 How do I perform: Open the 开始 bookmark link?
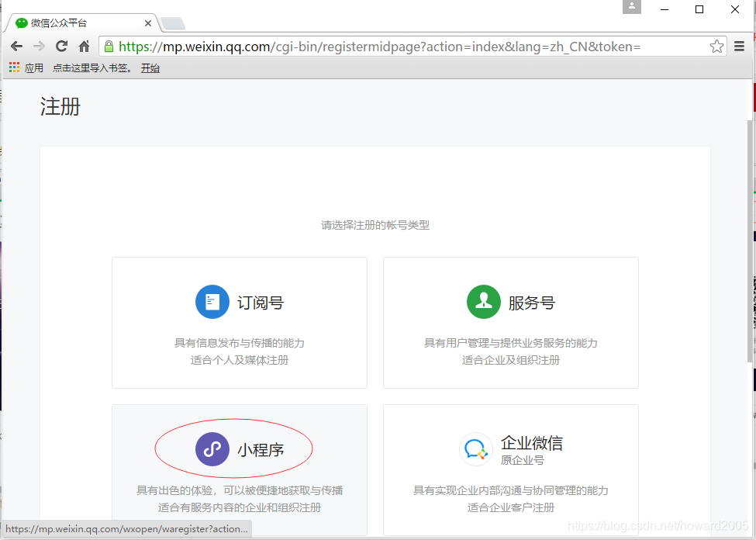click(150, 68)
